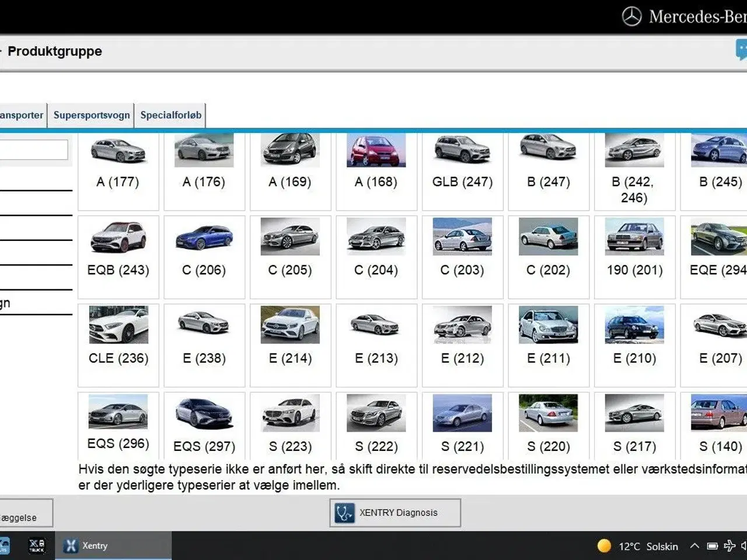
Task: Open the volume icon in system tray
Action: (x=744, y=546)
